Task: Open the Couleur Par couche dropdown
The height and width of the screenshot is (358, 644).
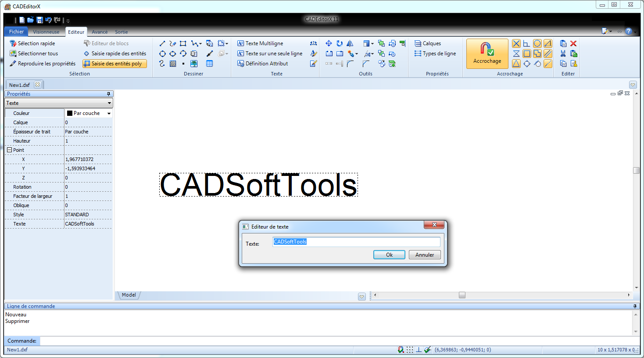Action: (109, 113)
